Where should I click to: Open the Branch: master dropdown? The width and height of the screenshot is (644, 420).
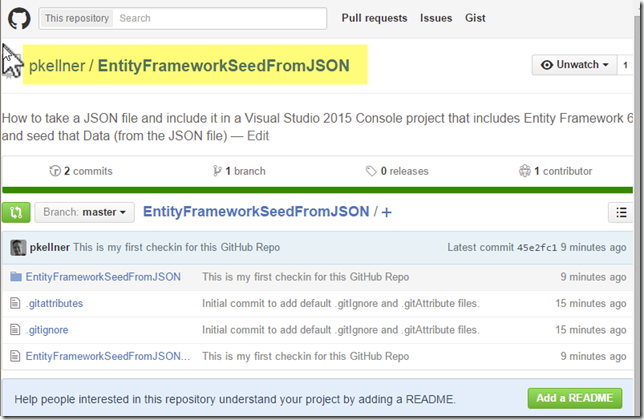84,212
